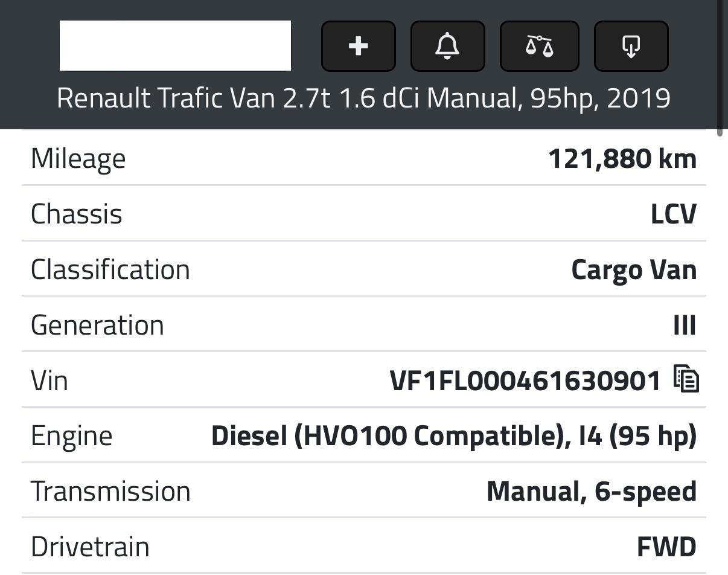Click the Vin row label
728x575 pixels.
[x=49, y=381]
